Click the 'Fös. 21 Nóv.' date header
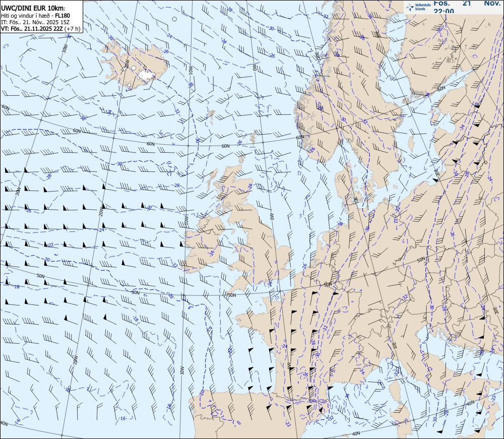The width and height of the screenshot is (504, 439). [467, 3]
